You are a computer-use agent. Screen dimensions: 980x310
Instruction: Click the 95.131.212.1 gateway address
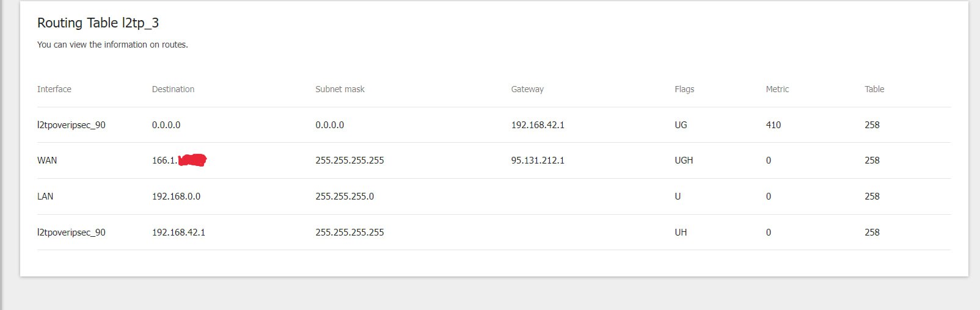538,160
